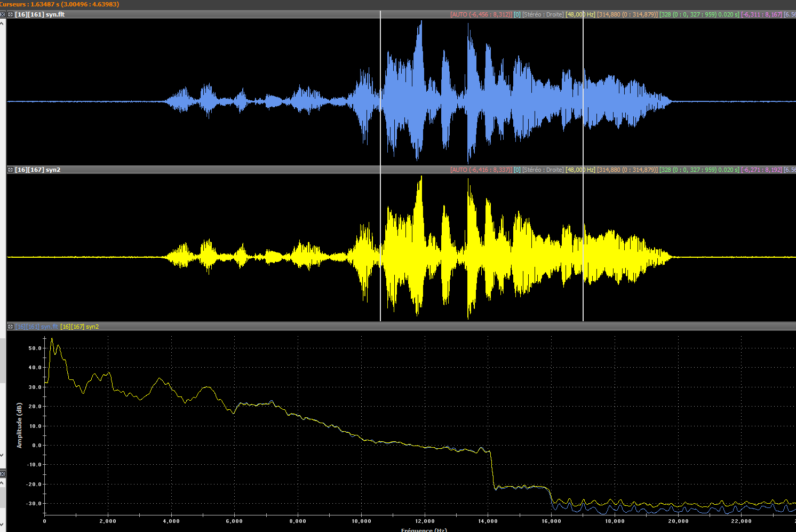Click the red AUTO range label on syn.flt
Image resolution: width=796 pixels, height=532 pixels.
pyautogui.click(x=481, y=14)
